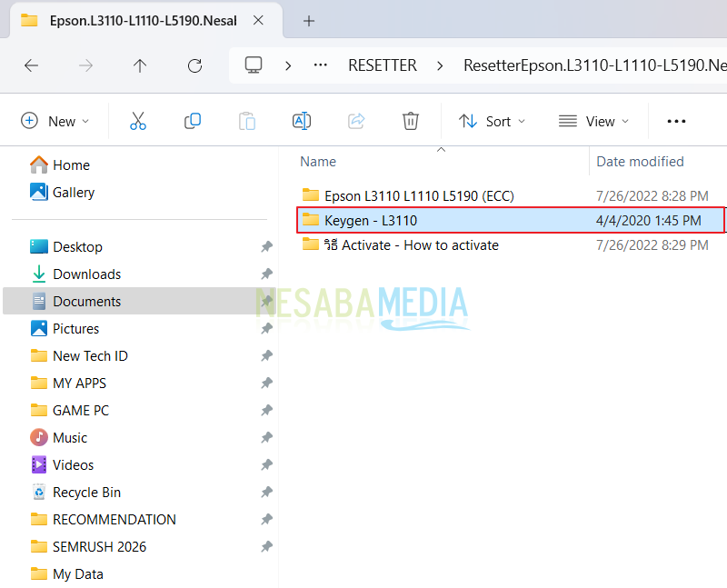
Task: Click the Delete trash icon
Action: click(x=411, y=121)
